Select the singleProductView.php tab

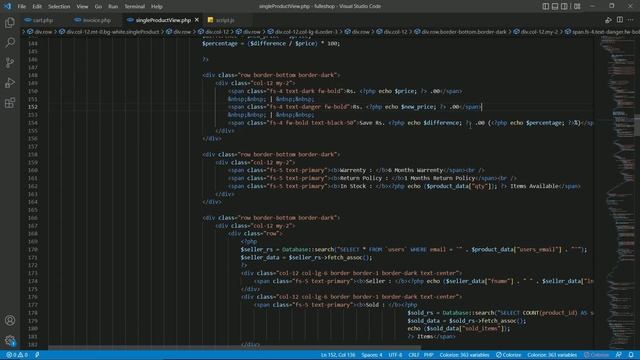click(x=162, y=20)
